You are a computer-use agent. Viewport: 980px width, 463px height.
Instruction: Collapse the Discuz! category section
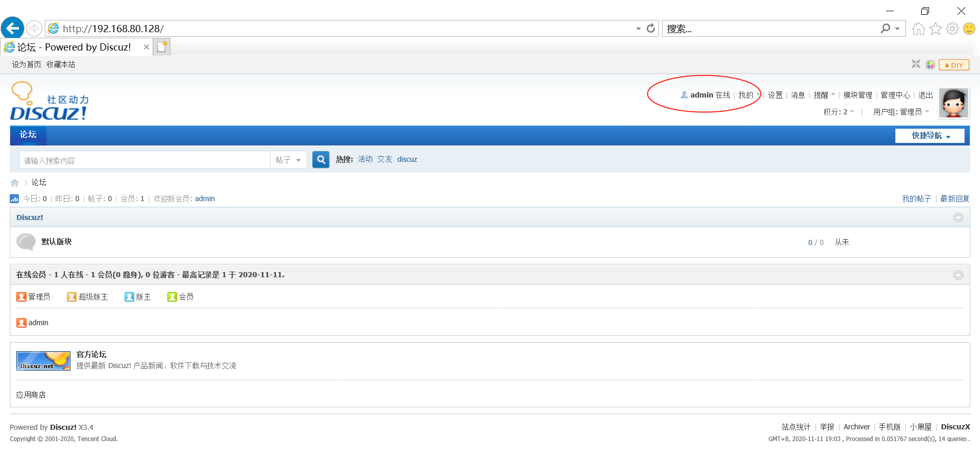[x=958, y=217]
